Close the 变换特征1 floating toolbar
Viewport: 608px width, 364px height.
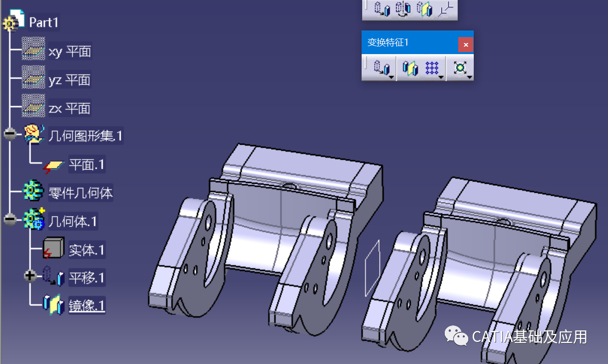(466, 45)
